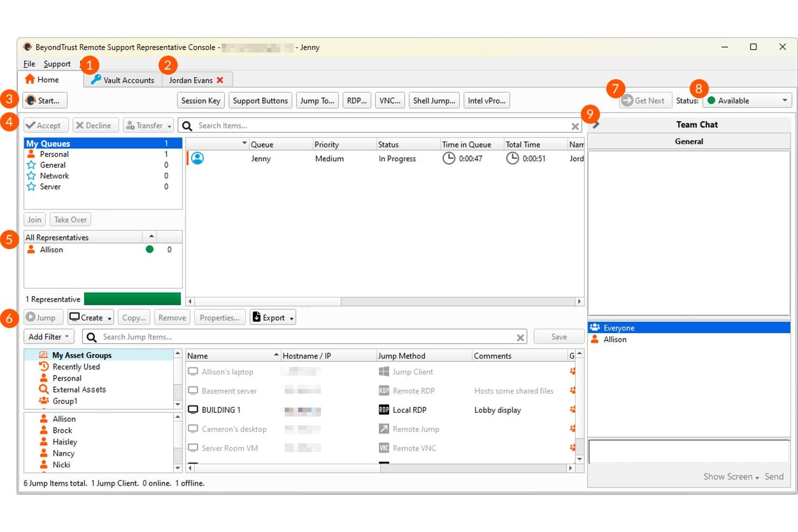Screen dimensions: 798x532
Task: Click the Intel vPro button
Action: click(486, 101)
